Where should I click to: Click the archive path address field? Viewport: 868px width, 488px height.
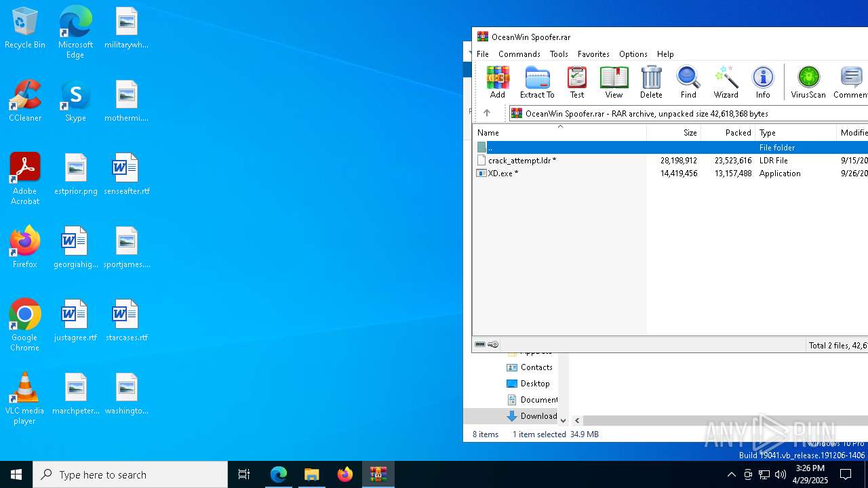click(688, 113)
